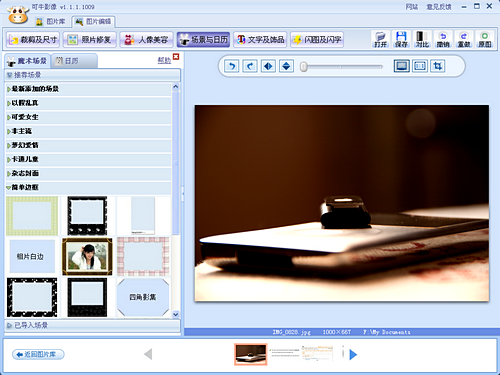Select the 魔术场景 tab
The height and width of the screenshot is (375, 500).
27,61
